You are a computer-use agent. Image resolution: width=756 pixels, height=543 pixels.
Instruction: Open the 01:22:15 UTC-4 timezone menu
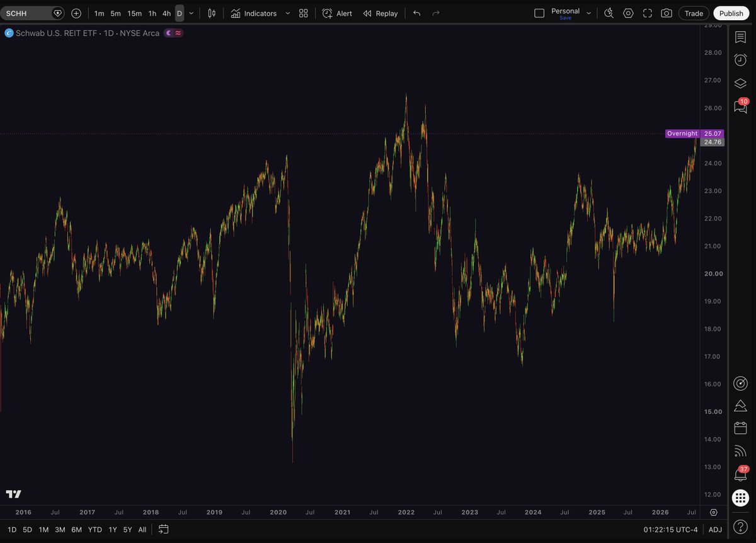point(670,530)
